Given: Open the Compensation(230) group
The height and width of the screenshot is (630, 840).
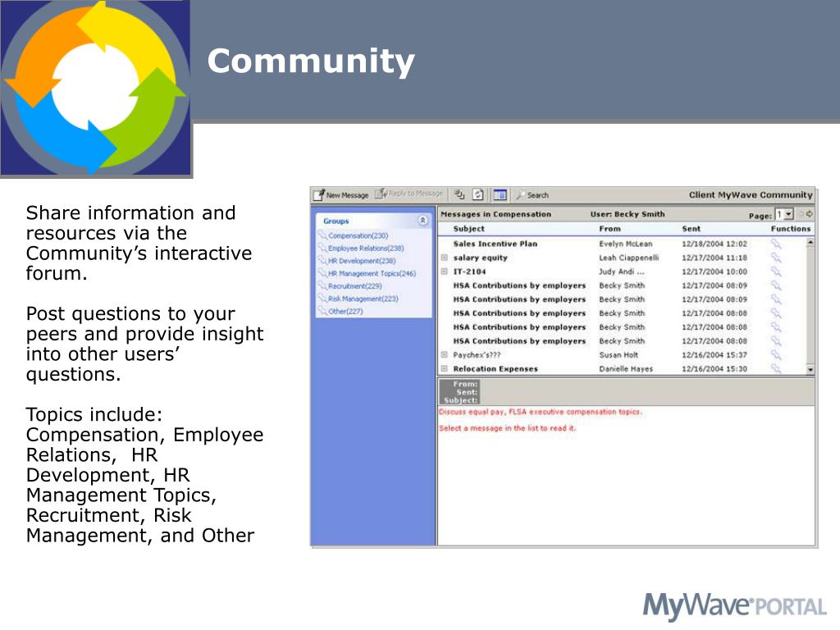Looking at the screenshot, I should pyautogui.click(x=358, y=235).
